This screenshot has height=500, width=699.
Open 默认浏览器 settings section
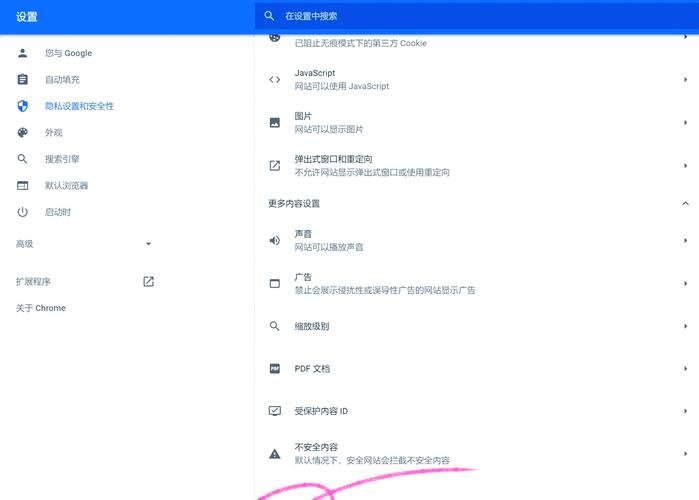pyautogui.click(x=66, y=185)
